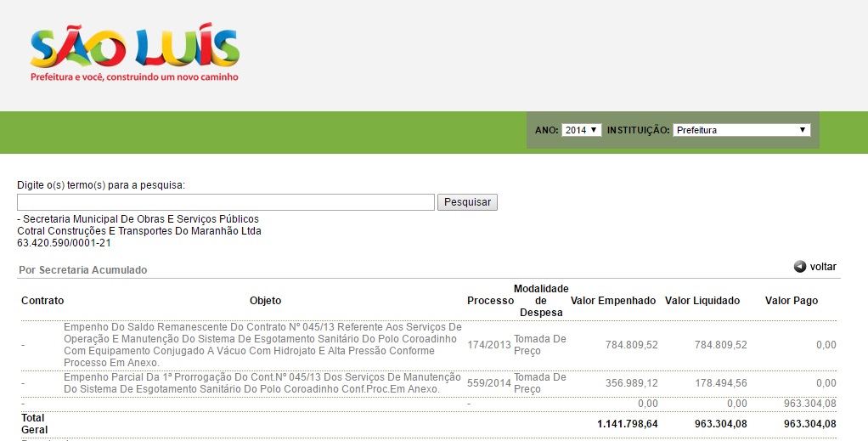Screen dimensions: 868x441
Task: Click the Contrato column header
Action: 42,301
